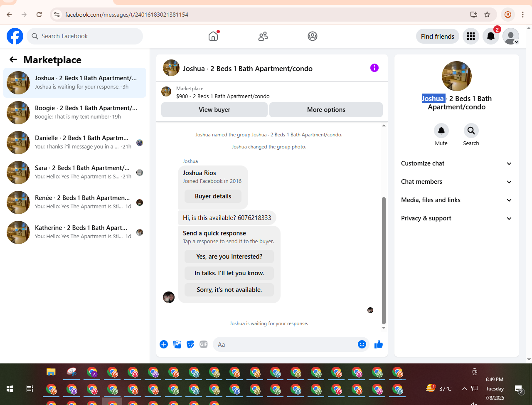Image resolution: width=532 pixels, height=405 pixels.
Task: Choose a sticker from composer
Action: tap(190, 344)
